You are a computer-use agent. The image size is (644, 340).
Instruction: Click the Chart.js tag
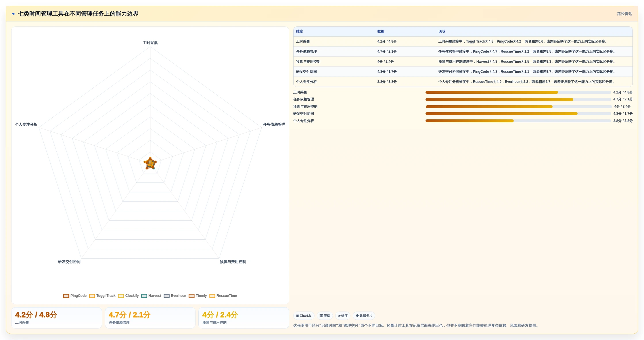pos(304,316)
